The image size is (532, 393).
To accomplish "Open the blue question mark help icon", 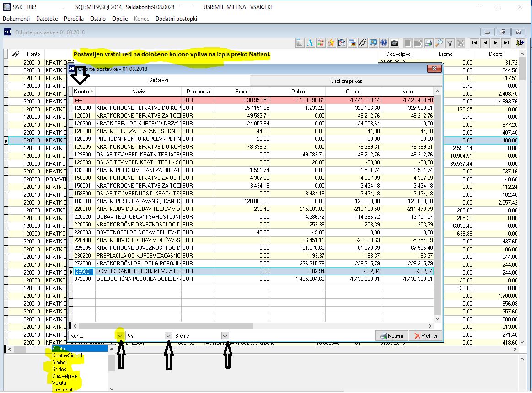I will point(384,43).
